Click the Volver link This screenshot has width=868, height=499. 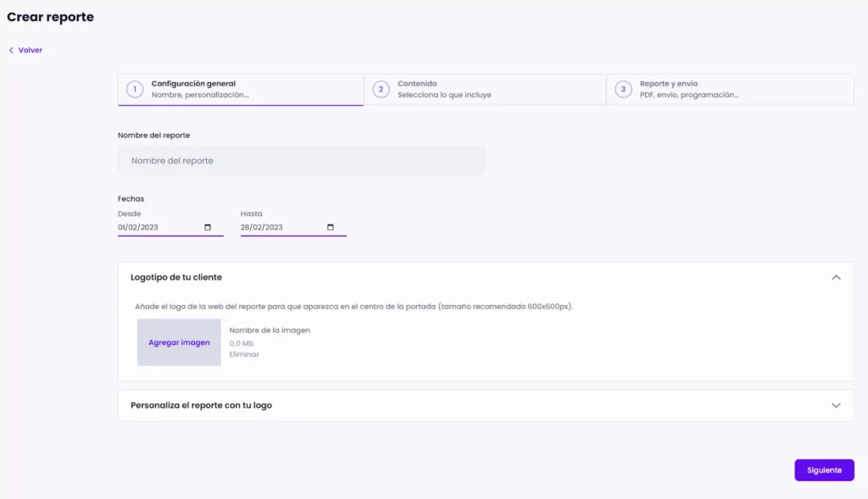[x=31, y=50]
